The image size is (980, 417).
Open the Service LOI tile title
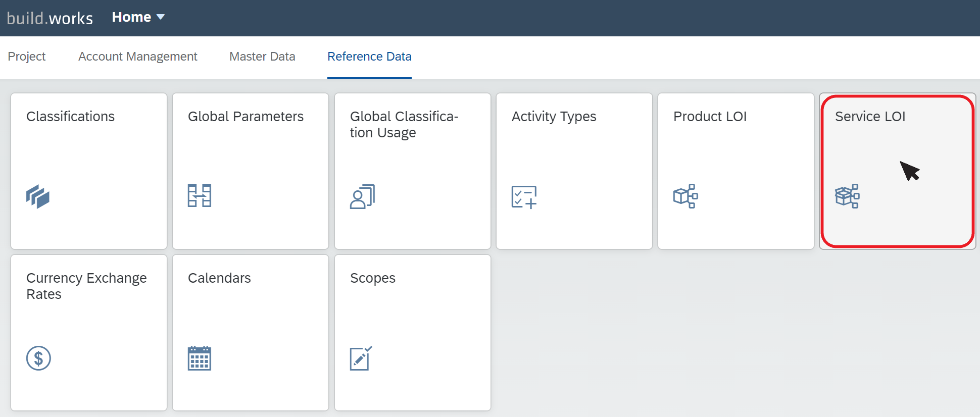pyautogui.click(x=870, y=117)
